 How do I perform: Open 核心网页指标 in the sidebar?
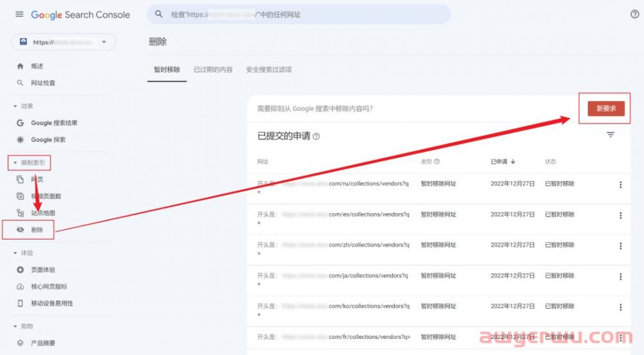[49, 287]
